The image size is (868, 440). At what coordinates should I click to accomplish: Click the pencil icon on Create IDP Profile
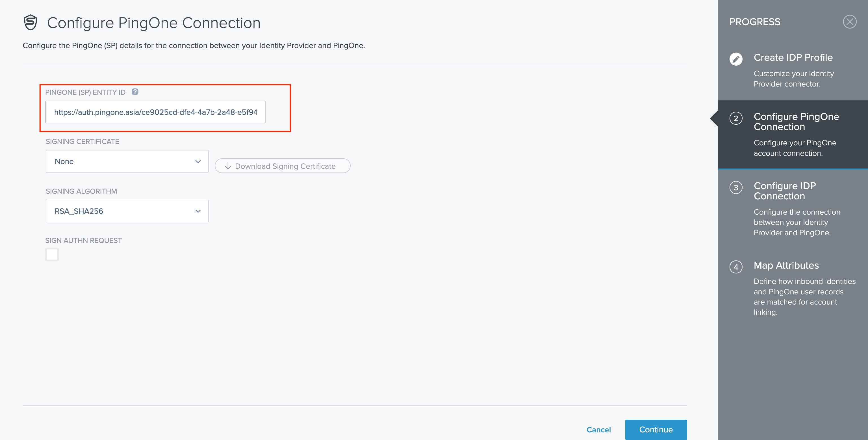737,59
